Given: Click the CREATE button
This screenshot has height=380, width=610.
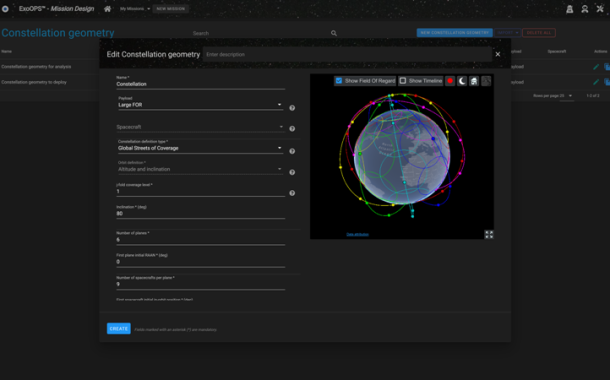Looking at the screenshot, I should (x=119, y=329).
